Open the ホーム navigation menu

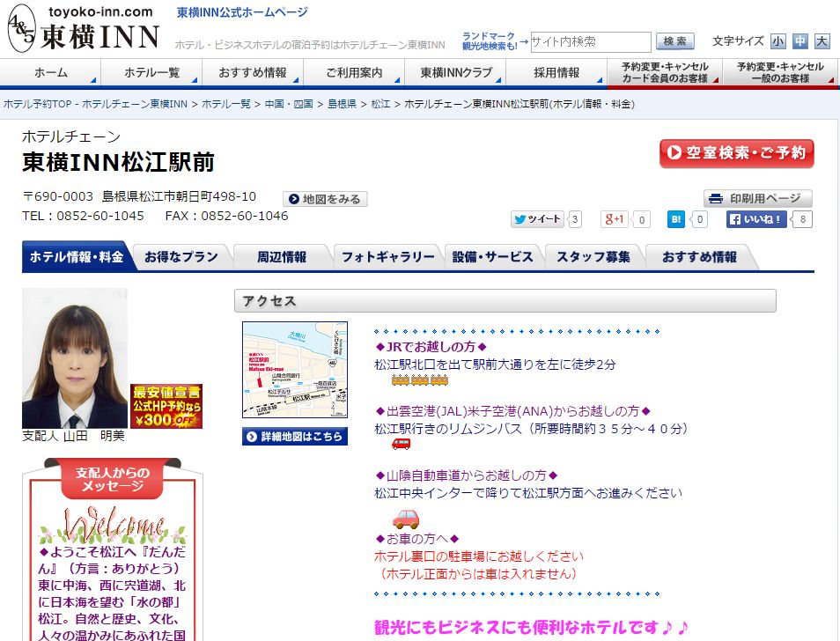pyautogui.click(x=50, y=73)
